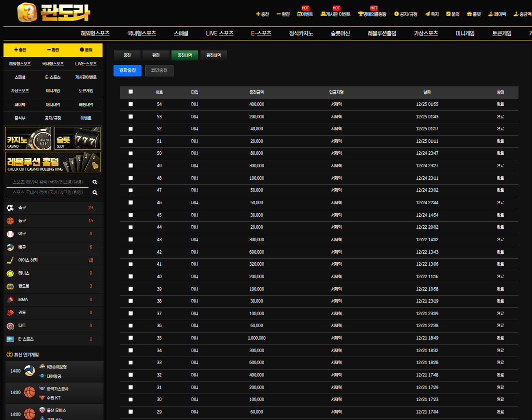Check the box for row number 54
The width and height of the screenshot is (532, 420).
coord(131,104)
